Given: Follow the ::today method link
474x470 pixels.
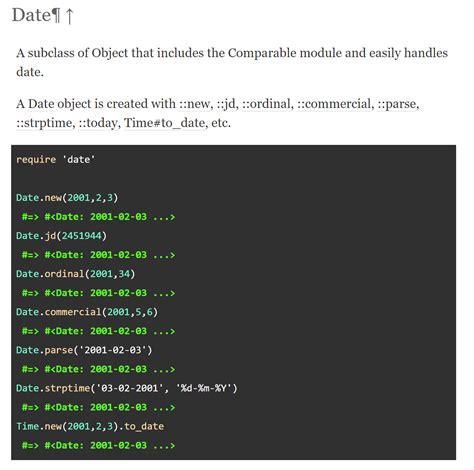Looking at the screenshot, I should point(99,123).
